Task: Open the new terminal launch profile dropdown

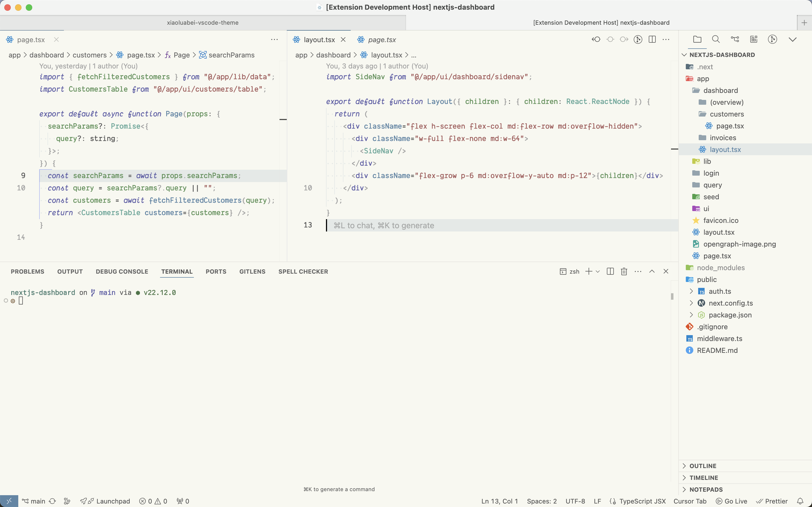Action: (598, 271)
